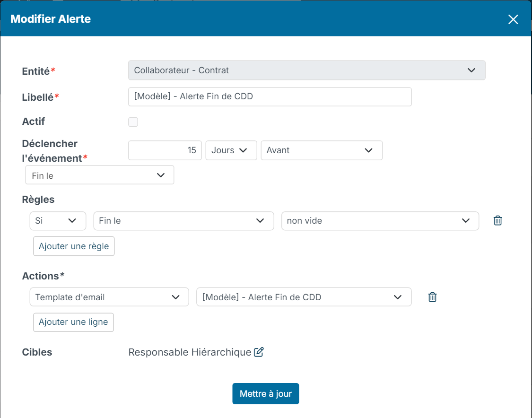Toggle the Actif checkbox

[x=133, y=122]
